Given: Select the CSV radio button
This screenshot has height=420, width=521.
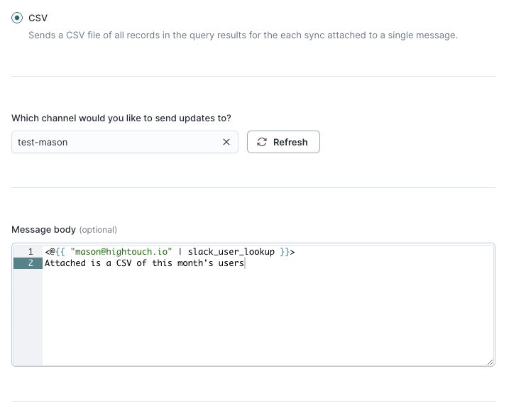Looking at the screenshot, I should pos(16,17).
